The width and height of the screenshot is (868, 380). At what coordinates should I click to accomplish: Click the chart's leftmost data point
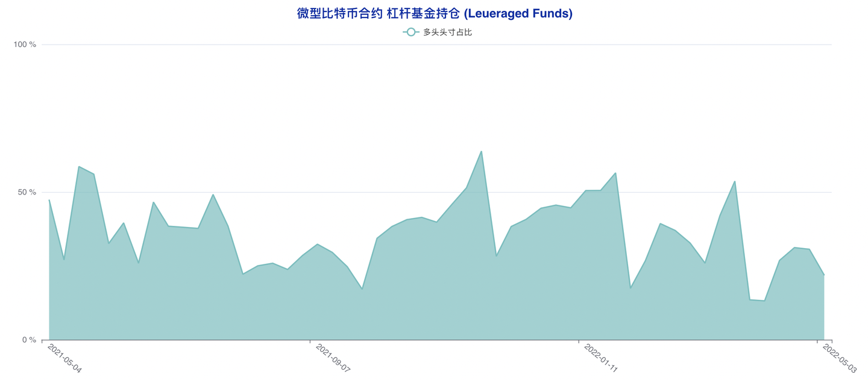tap(48, 199)
